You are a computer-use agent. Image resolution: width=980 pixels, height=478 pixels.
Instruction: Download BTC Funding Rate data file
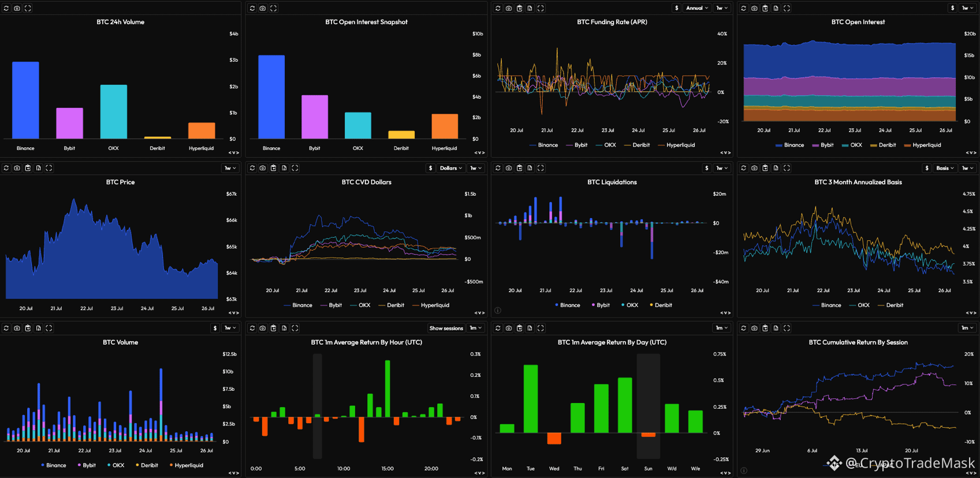pyautogui.click(x=530, y=8)
